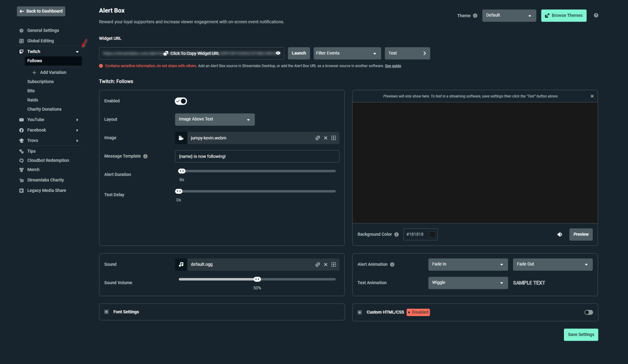
Task: Open the Layout dropdown Image Above Text
Action: (215, 119)
